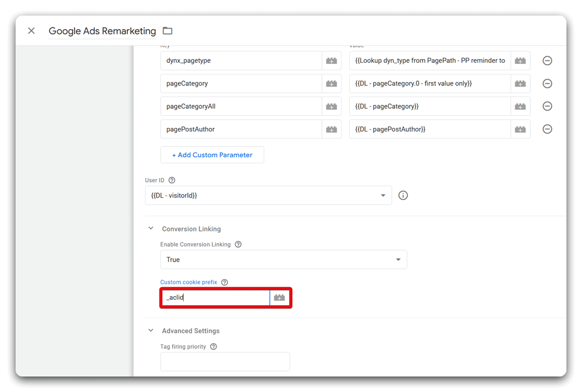Collapse the Advanced Settings section

click(151, 330)
